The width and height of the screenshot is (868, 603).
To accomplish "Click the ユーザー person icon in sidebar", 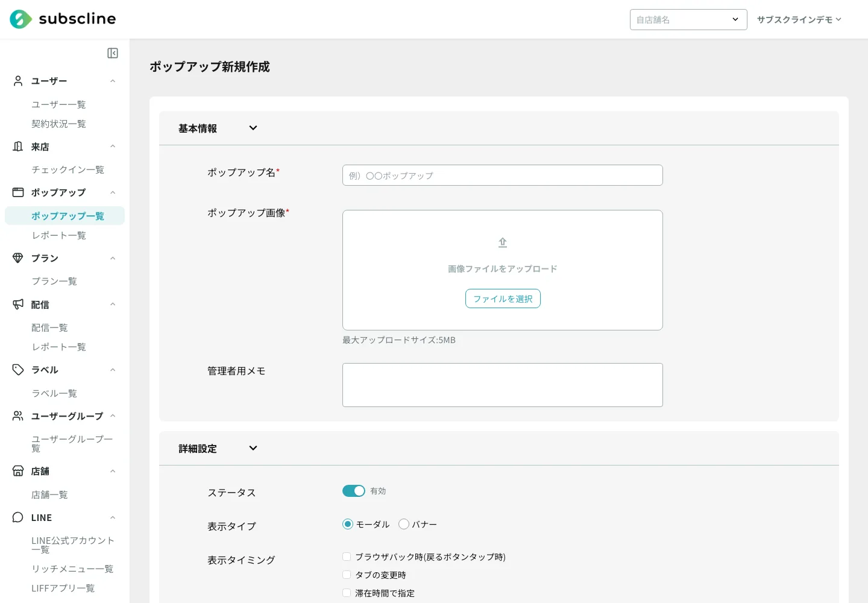I will 18,81.
